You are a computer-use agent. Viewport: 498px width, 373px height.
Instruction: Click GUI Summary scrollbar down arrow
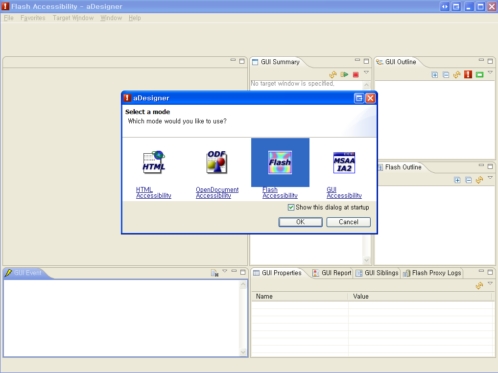pyautogui.click(x=366, y=260)
